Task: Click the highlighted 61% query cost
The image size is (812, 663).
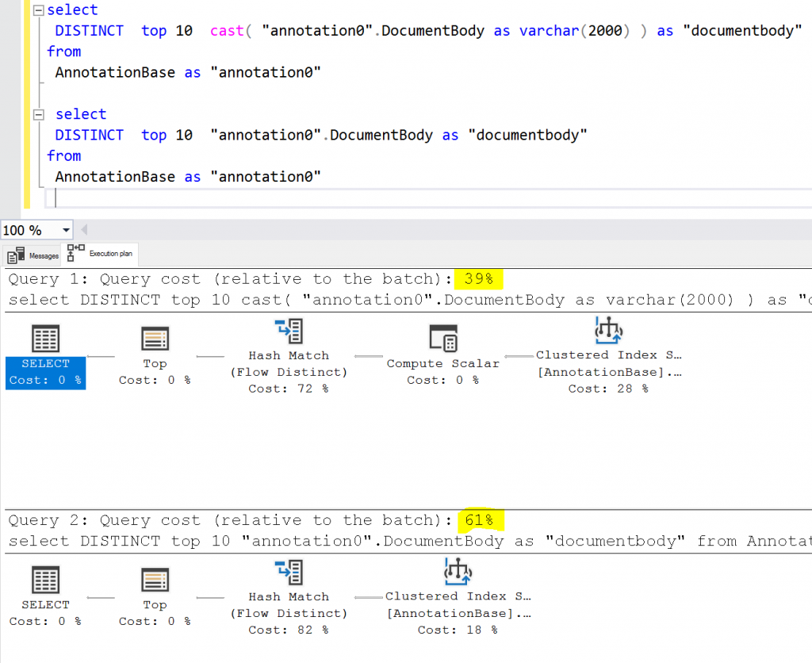Action: click(x=479, y=520)
